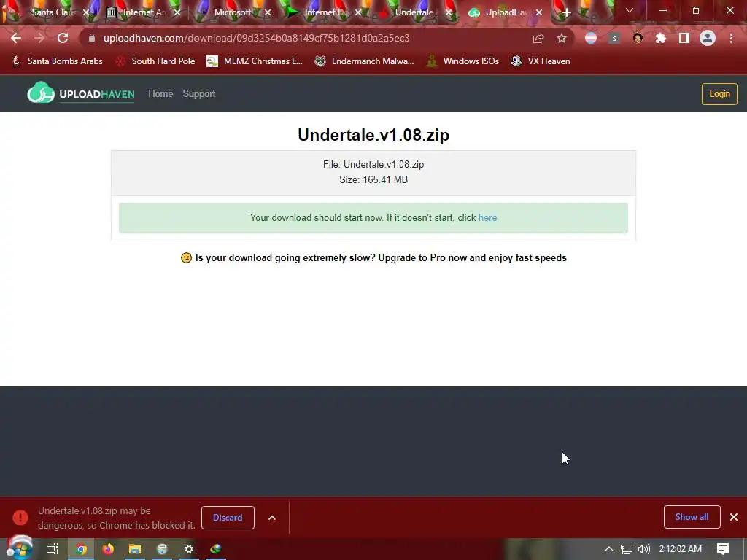The image size is (747, 560).
Task: Open the Endermanch Malware bookmark
Action: tap(364, 61)
